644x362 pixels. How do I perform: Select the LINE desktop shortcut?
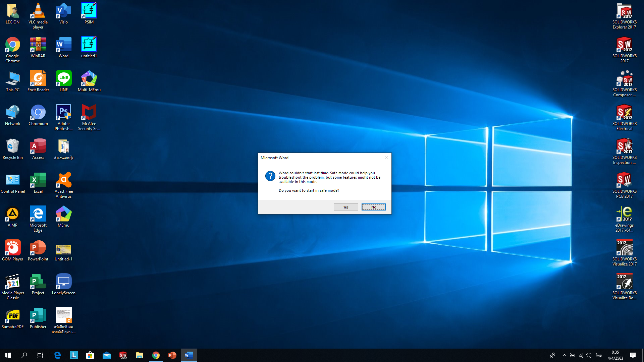pos(63,81)
